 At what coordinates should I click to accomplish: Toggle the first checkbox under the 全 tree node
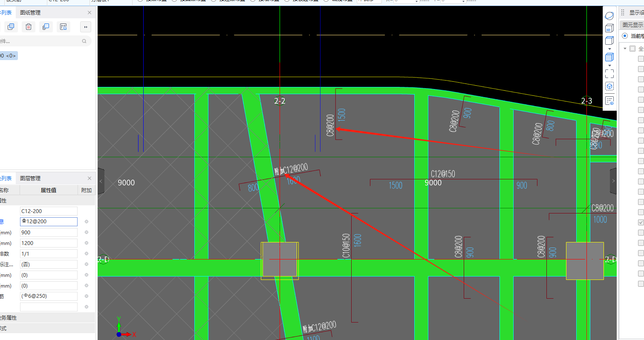(x=641, y=59)
